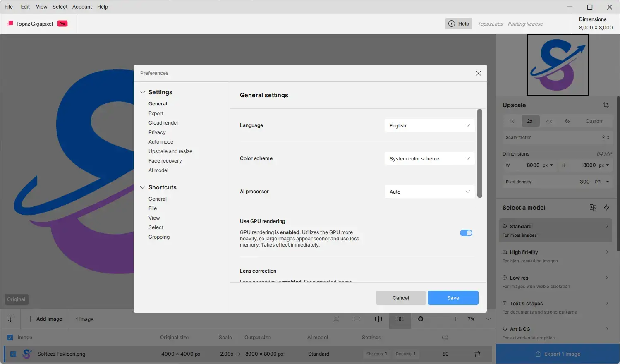Click Export 1 image button
620x364 pixels.
558,354
